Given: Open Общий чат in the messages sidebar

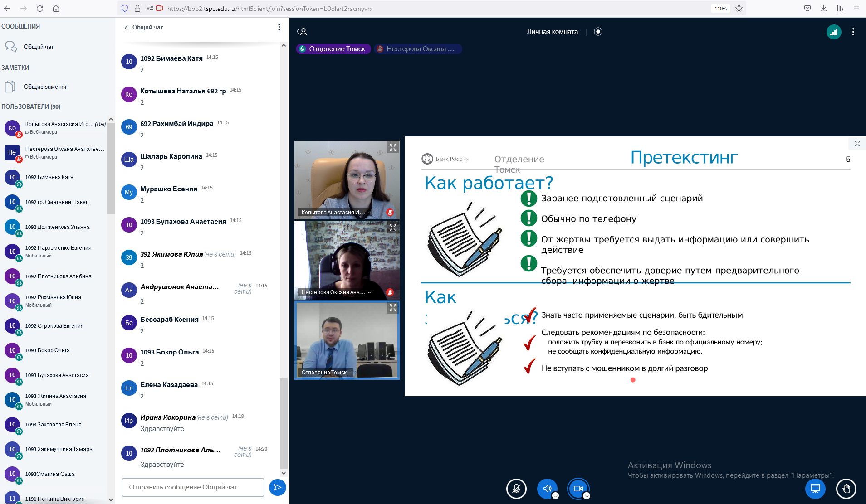Looking at the screenshot, I should [x=39, y=47].
